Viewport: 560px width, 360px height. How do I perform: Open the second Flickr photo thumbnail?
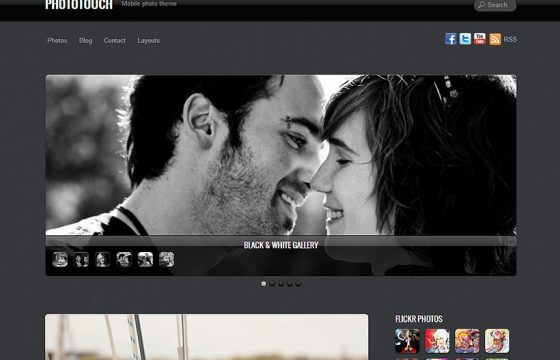pyautogui.click(x=437, y=341)
